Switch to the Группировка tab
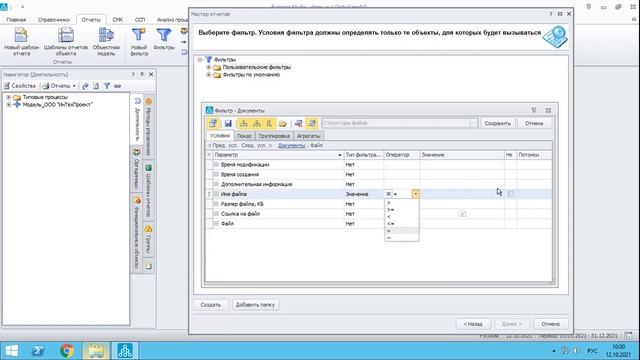Viewport: 640px width, 360px height. [x=274, y=136]
